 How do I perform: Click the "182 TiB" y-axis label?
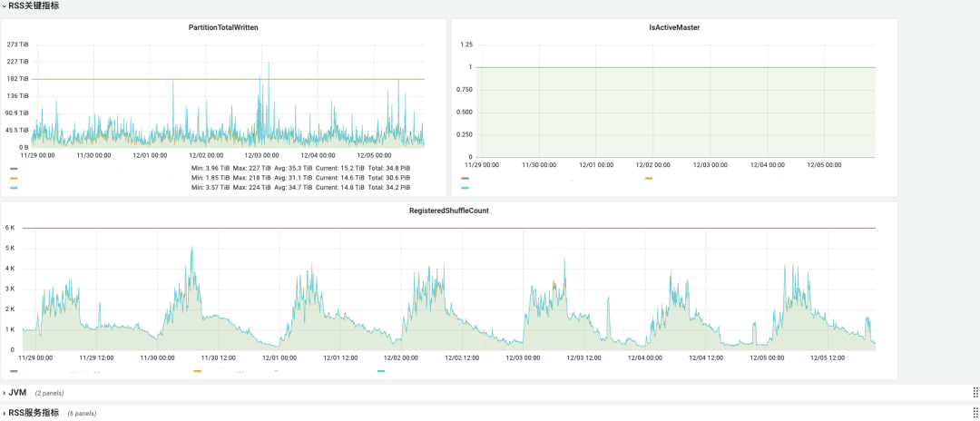[x=17, y=79]
